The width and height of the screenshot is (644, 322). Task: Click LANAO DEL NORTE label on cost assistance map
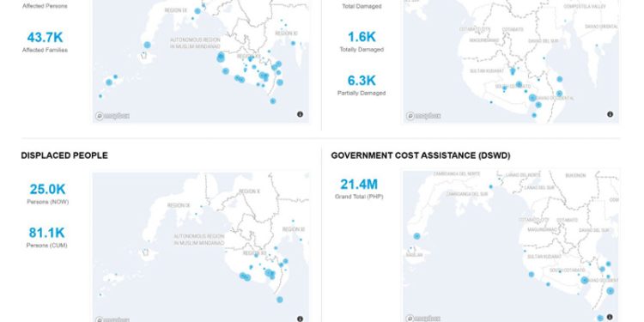[524, 175]
